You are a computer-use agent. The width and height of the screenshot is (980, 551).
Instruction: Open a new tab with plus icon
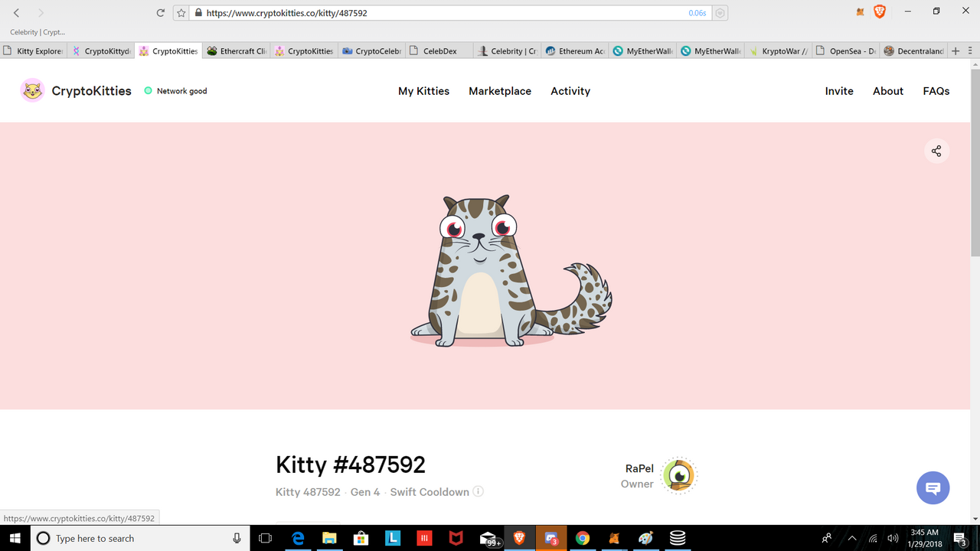955,51
